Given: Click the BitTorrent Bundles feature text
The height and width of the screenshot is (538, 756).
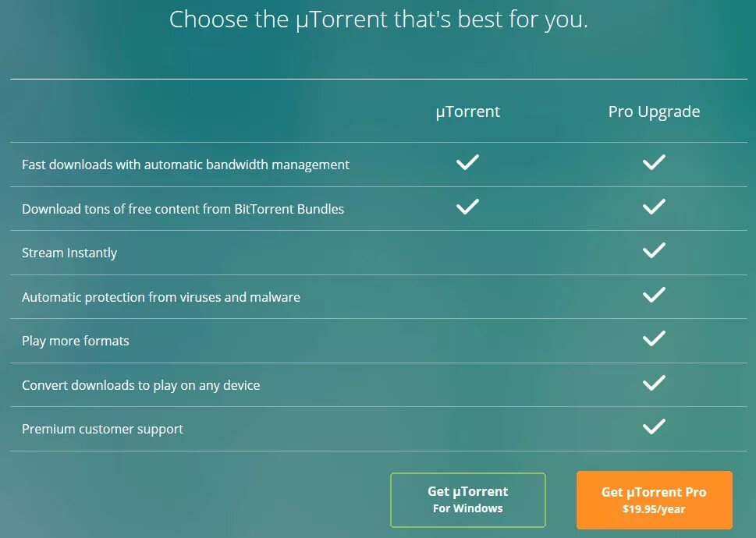Looking at the screenshot, I should tap(183, 209).
